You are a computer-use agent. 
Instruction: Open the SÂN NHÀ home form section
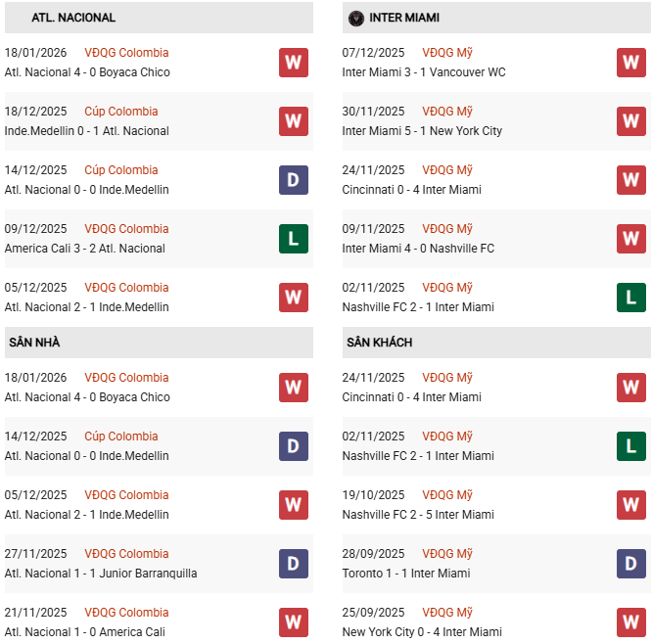point(35,343)
